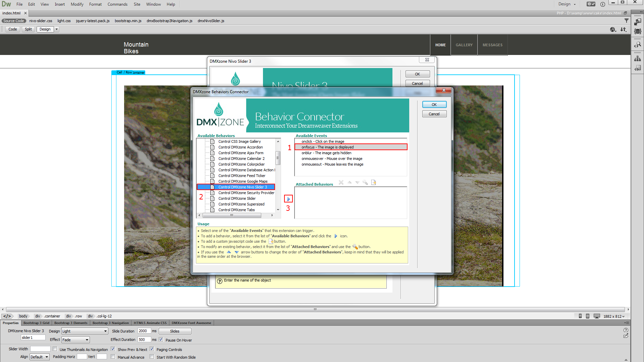644x362 pixels.
Task: Switch to Split view button
Action: pos(28,29)
